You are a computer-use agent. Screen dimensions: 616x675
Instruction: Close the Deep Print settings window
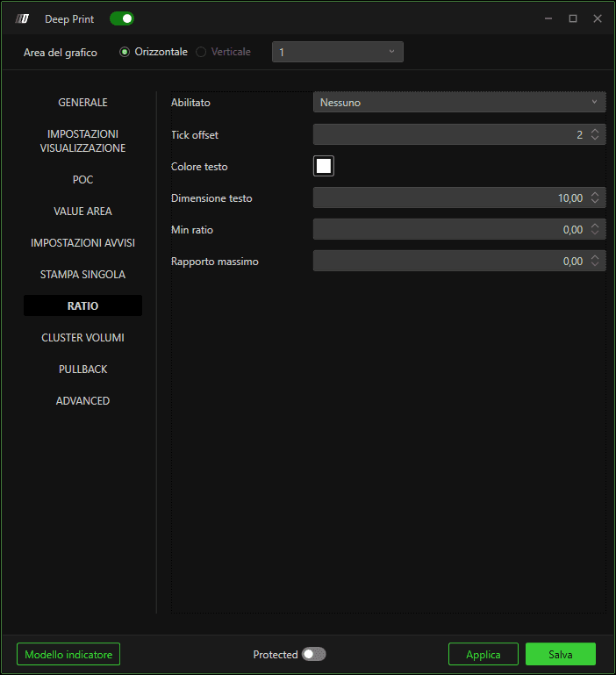[598, 18]
